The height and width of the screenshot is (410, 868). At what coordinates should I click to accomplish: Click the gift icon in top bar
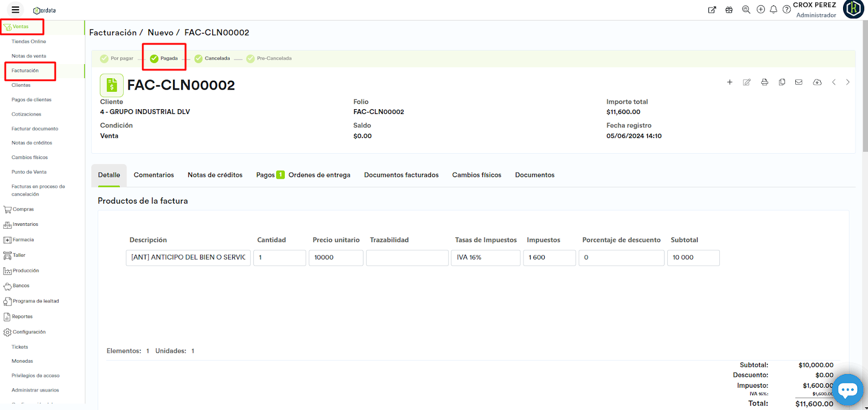pos(729,10)
